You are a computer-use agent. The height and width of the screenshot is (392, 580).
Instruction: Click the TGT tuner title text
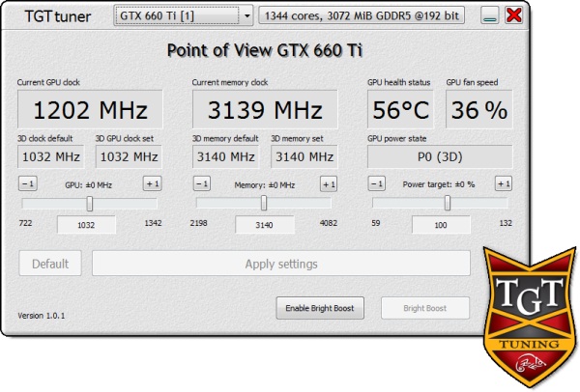coord(58,16)
